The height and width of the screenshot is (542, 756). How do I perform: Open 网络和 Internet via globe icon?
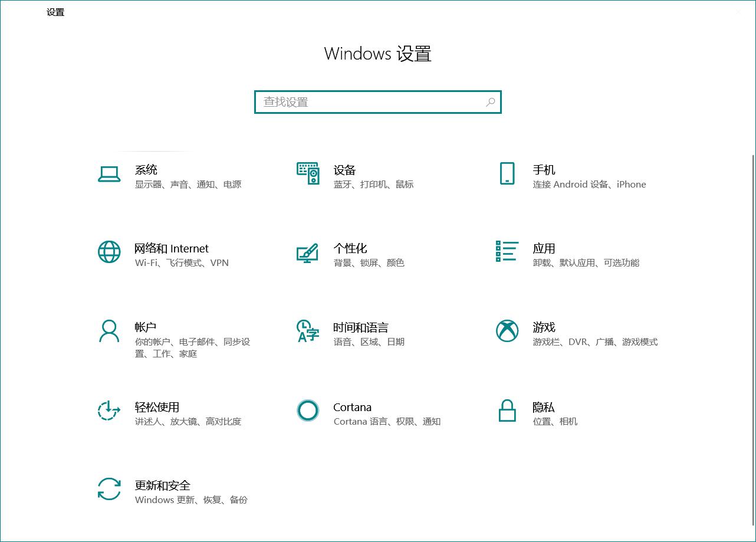click(x=109, y=253)
